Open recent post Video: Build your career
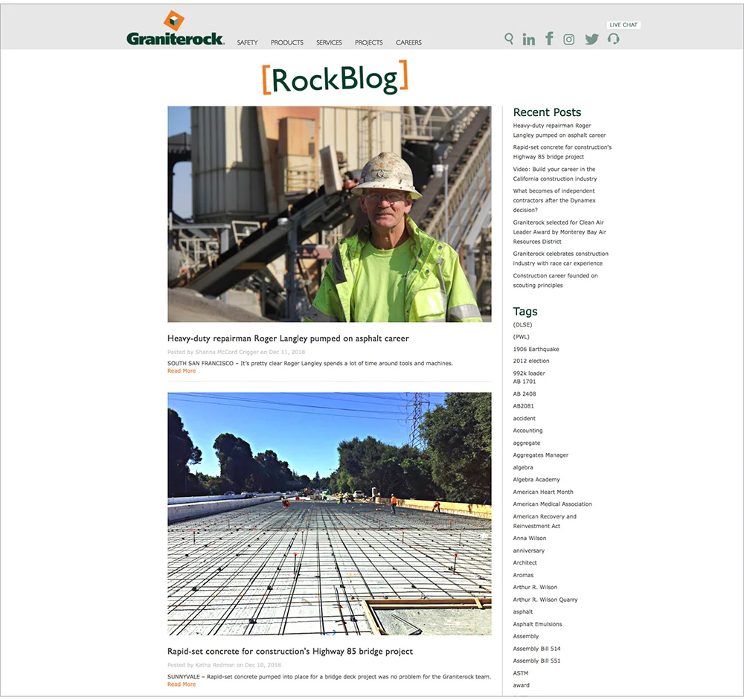This screenshot has height=700, width=744. tap(555, 173)
